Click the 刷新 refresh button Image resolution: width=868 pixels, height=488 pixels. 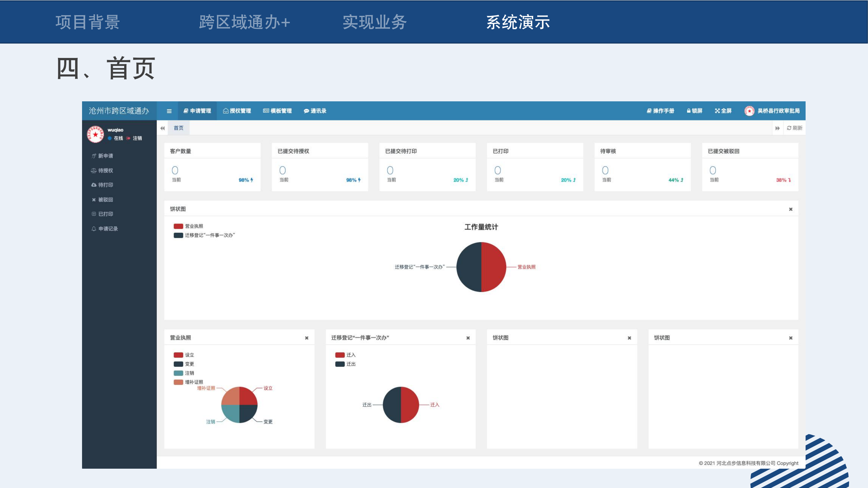(x=794, y=128)
